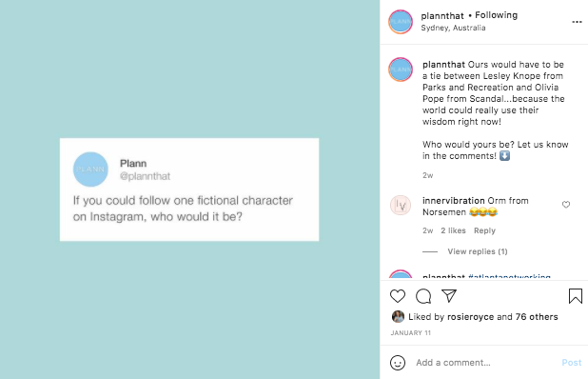Screen dimensions: 588x379
Task: Like innervibration's comment with small heart
Action: (566, 205)
